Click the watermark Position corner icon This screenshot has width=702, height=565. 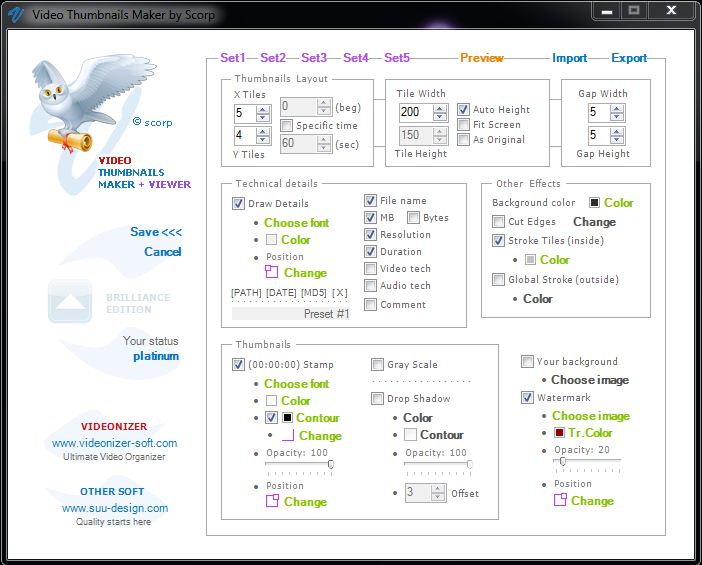(x=560, y=500)
